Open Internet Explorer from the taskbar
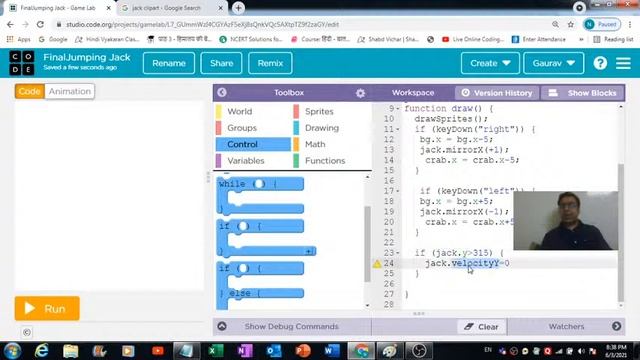 [x=42, y=351]
